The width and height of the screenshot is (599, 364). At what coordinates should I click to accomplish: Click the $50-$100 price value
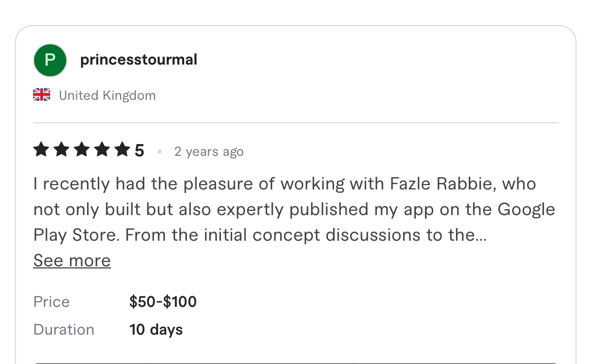162,302
